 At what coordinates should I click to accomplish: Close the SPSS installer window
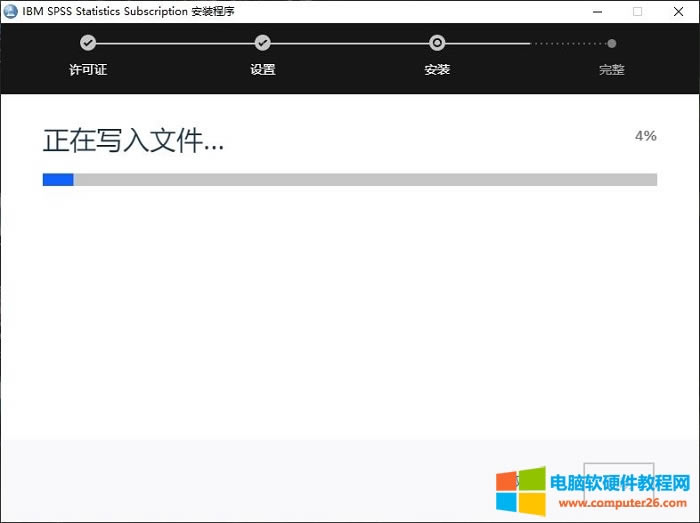(x=680, y=11)
